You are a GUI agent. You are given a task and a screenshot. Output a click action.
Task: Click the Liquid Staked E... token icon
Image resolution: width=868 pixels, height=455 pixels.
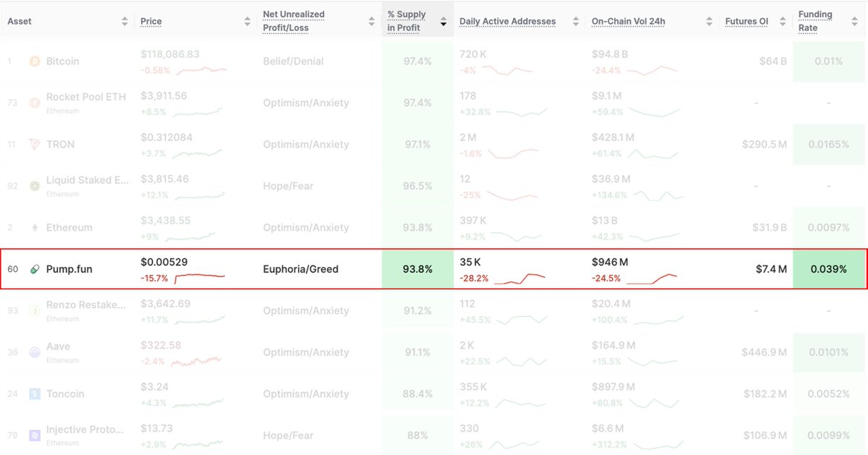pos(35,186)
